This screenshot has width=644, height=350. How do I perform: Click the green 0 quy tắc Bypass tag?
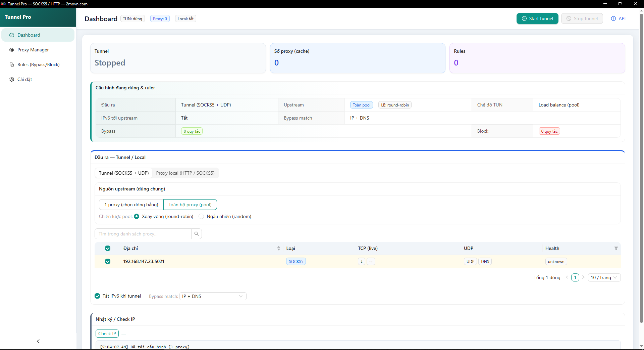coord(192,131)
